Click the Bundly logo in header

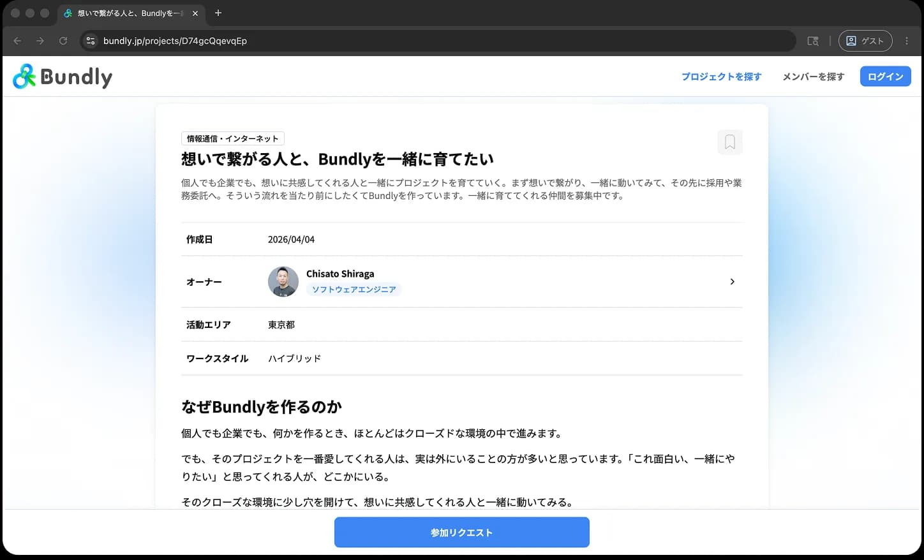click(63, 77)
